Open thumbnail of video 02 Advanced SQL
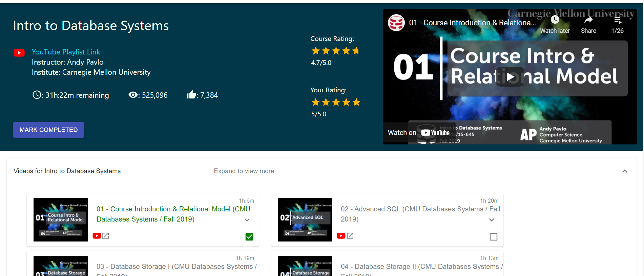Screen dimensions: 644x276 305,220
